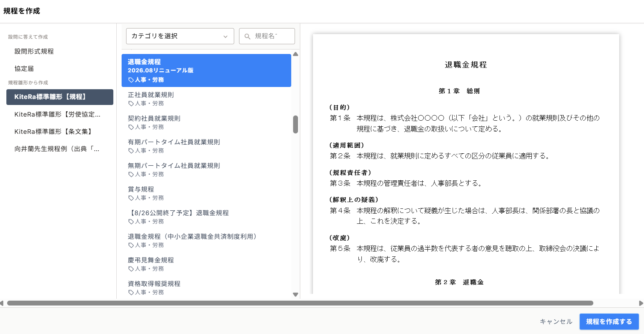Click the magnifier search icon
This screenshot has height=334, width=644.
(x=247, y=36)
